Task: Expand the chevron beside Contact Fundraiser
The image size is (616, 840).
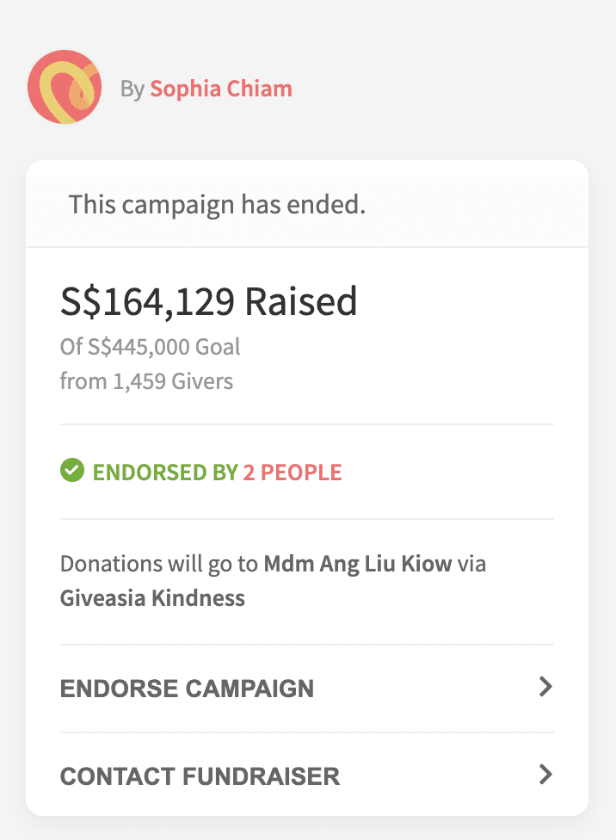Action: 545,775
